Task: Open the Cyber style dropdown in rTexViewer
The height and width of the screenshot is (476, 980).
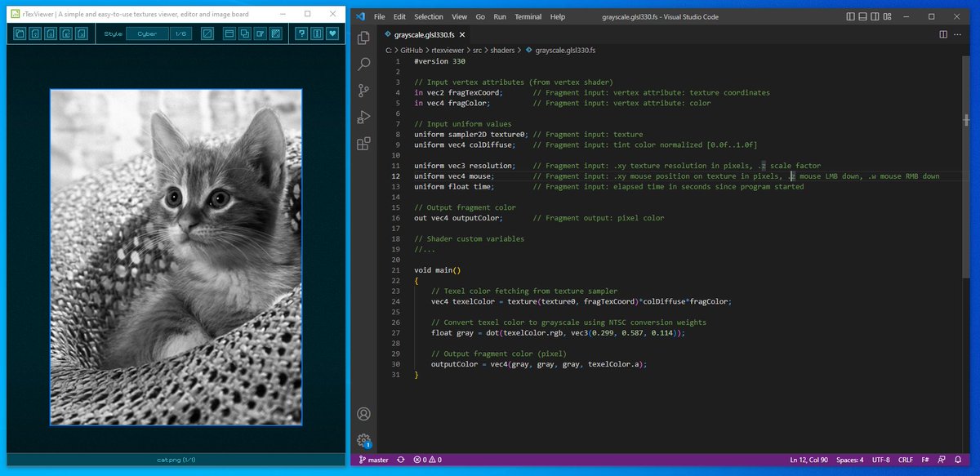Action: coord(147,33)
